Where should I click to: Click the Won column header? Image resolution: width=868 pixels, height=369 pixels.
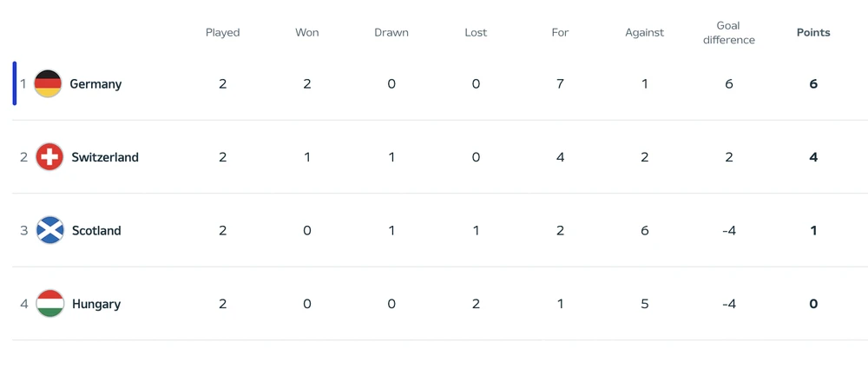pyautogui.click(x=307, y=33)
